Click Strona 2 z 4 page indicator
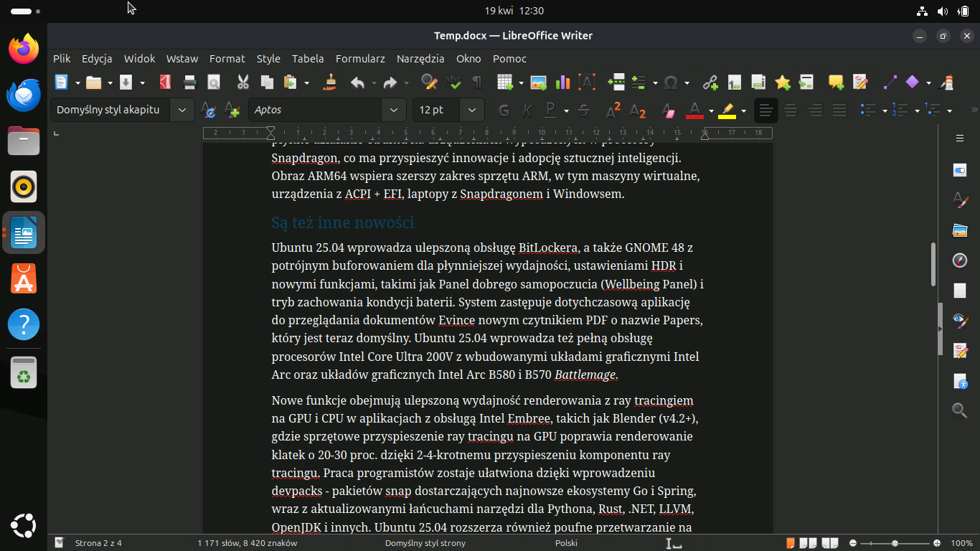980x551 pixels. coord(98,543)
